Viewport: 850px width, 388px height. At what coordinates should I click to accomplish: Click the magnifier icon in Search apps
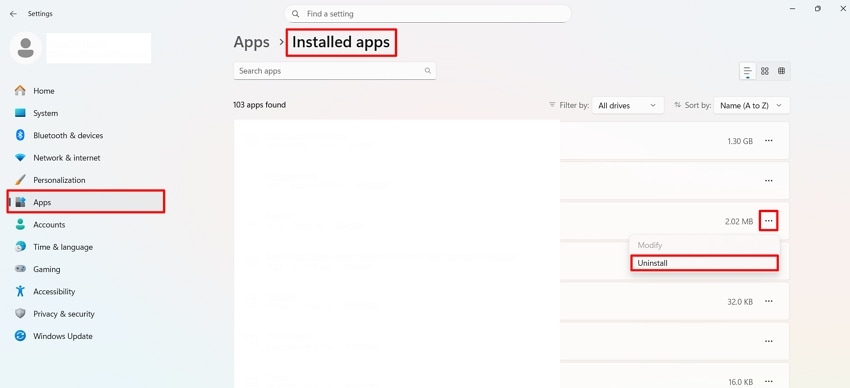point(428,71)
